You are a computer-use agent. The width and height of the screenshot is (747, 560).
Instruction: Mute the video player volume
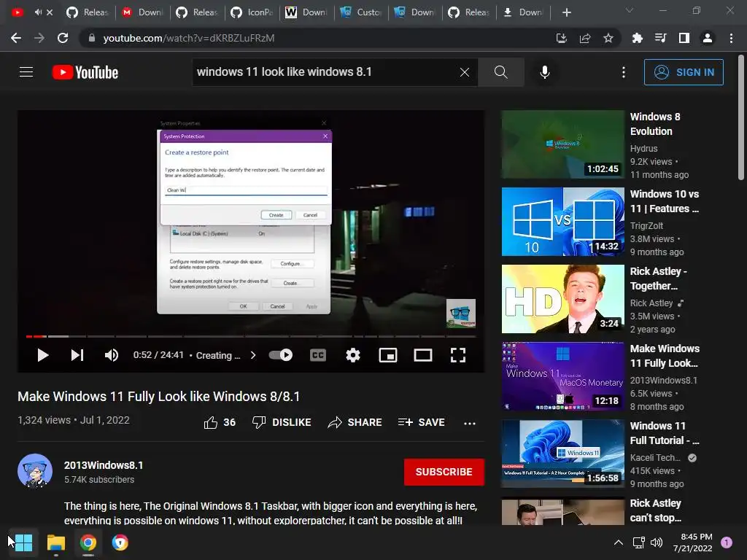click(x=112, y=355)
